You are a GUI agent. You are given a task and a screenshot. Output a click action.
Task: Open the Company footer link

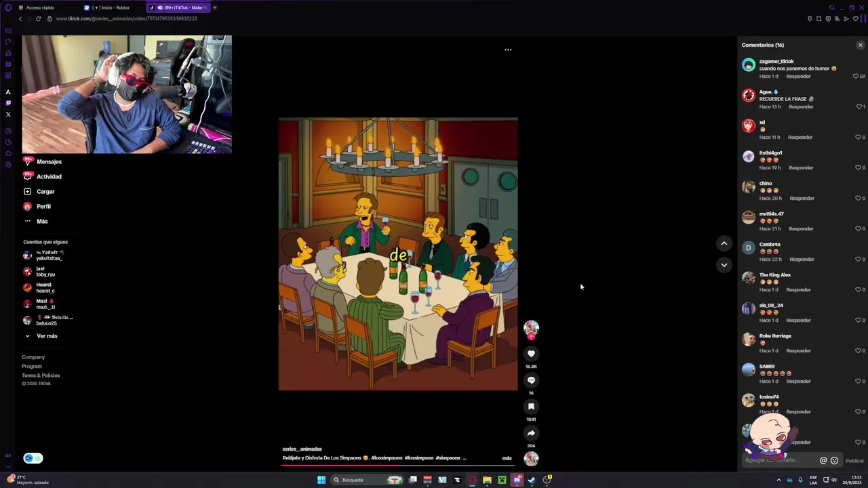[x=33, y=357]
